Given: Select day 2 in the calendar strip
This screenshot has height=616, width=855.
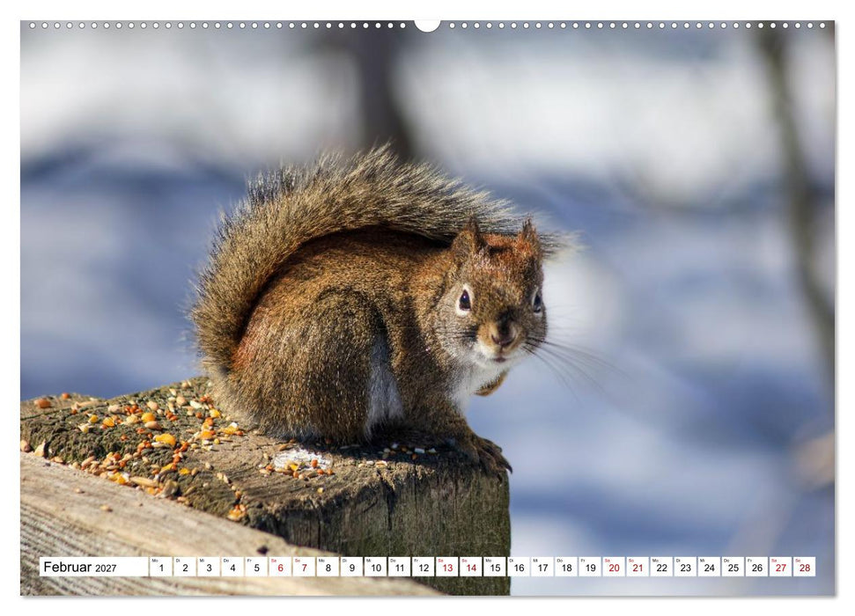Looking at the screenshot, I should [x=185, y=567].
